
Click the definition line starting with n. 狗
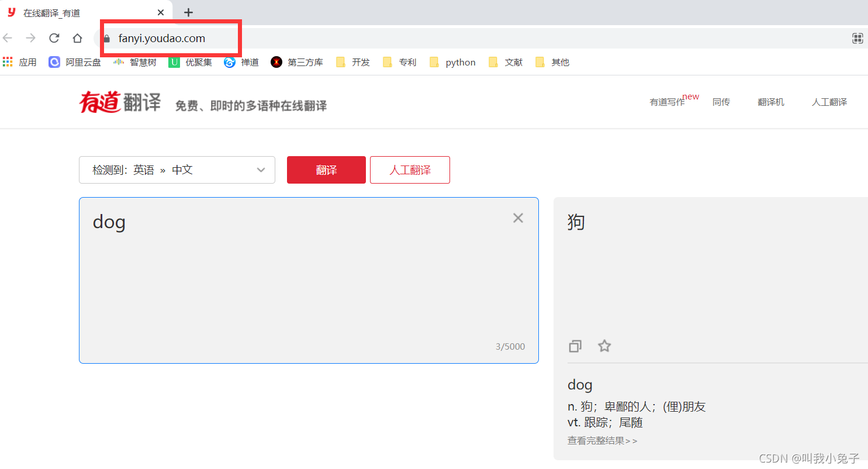tap(637, 406)
